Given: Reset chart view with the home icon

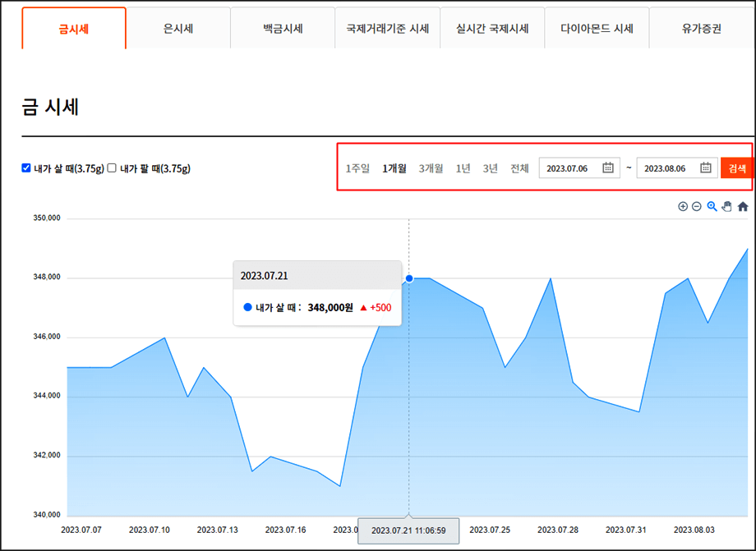Looking at the screenshot, I should pyautogui.click(x=741, y=206).
